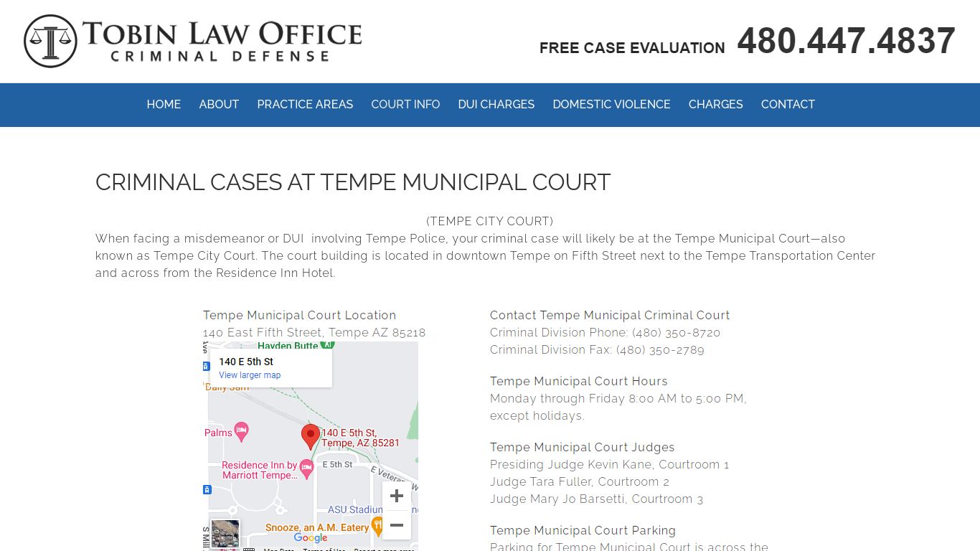Open the HOME menu item
980x551 pixels.
(164, 105)
